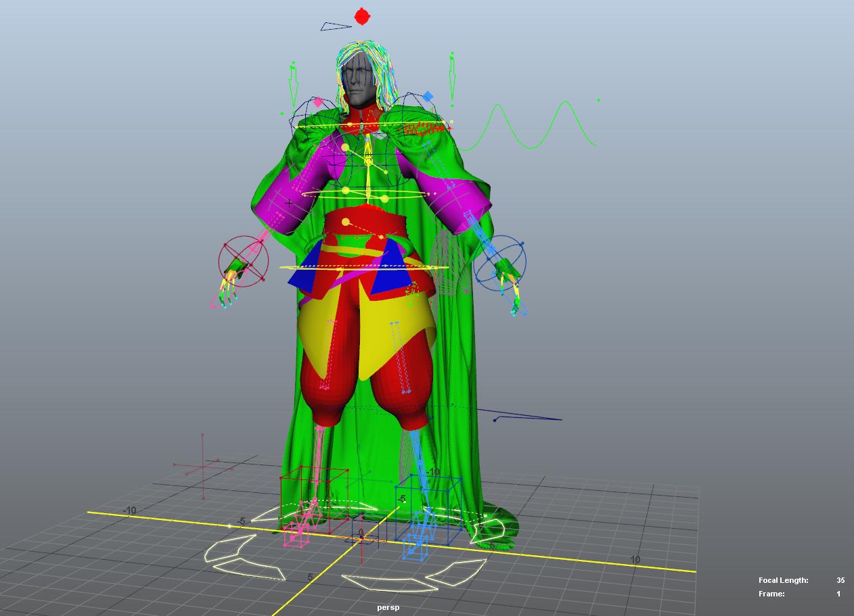Select the large blue wireframe foot box
854x616 pixels.
point(428,508)
